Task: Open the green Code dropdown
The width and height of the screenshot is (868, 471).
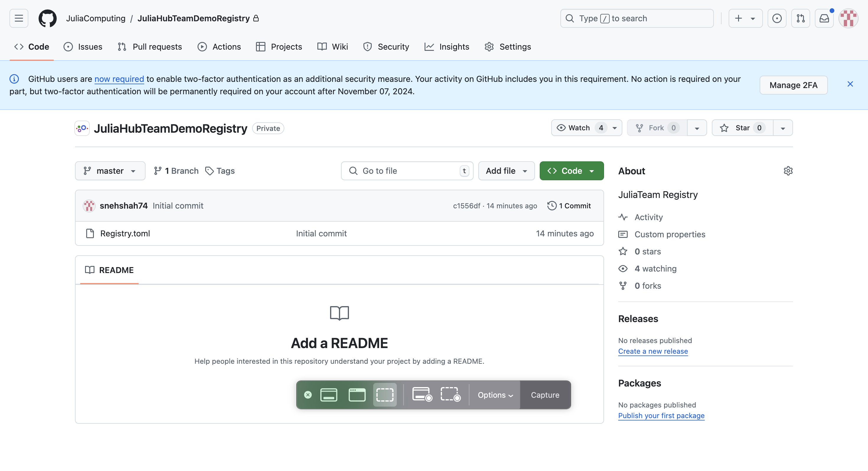Action: (x=572, y=171)
